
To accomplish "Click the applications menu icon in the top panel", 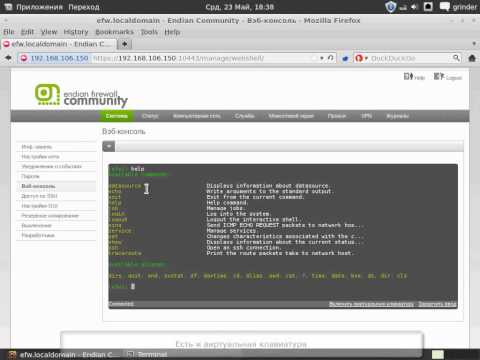I will 8,7.
